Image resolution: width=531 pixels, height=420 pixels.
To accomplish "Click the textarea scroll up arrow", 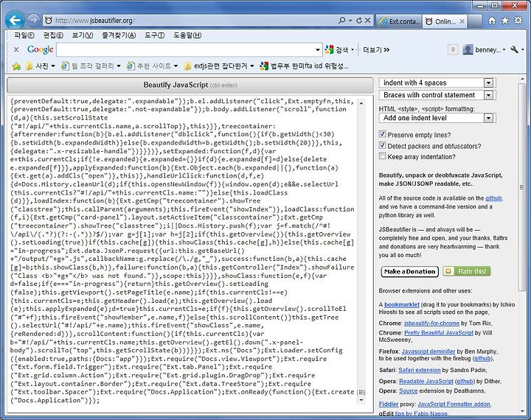I will tap(361, 103).
